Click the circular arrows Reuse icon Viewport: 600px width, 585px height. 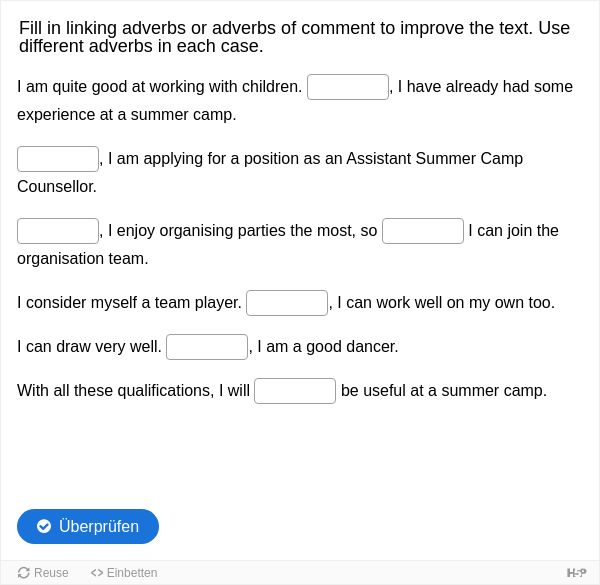click(24, 573)
